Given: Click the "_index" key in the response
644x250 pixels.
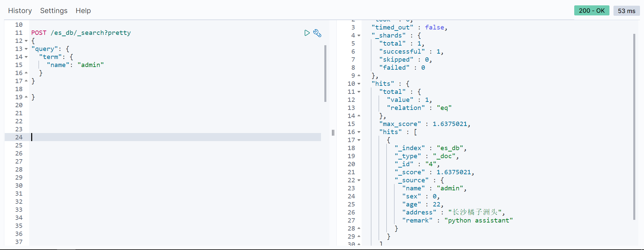Looking at the screenshot, I should click(410, 148).
